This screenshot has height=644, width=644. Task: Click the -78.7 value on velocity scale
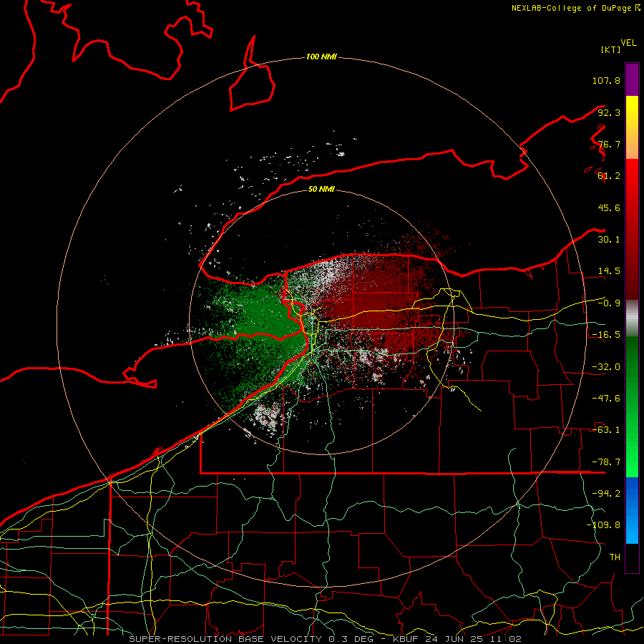606,462
